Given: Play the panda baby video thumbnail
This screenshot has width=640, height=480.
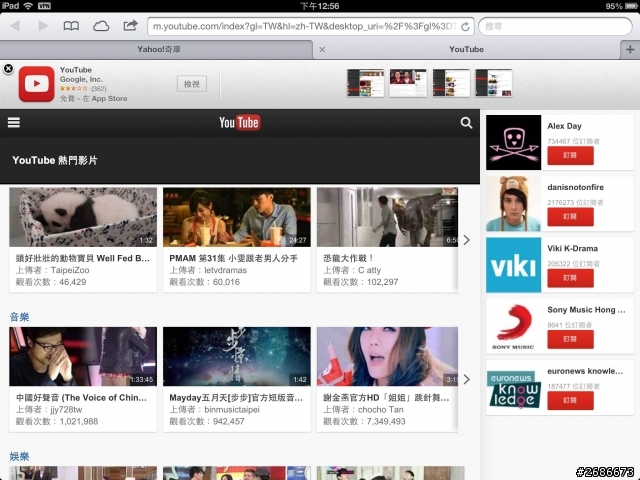Looking at the screenshot, I should pyautogui.click(x=83, y=217).
